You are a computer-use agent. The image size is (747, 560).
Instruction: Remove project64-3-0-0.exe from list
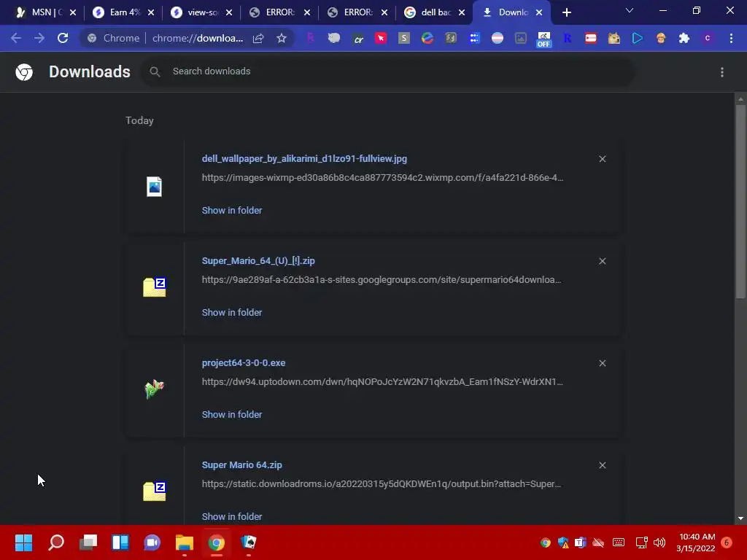pos(602,363)
